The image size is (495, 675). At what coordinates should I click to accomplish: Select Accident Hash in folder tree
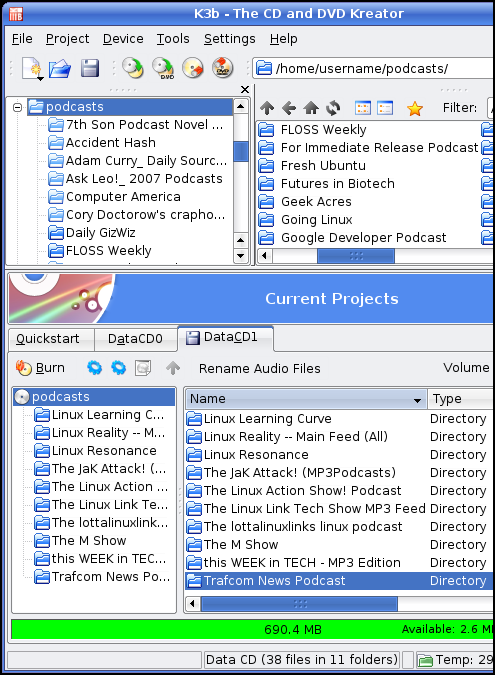(x=102, y=142)
